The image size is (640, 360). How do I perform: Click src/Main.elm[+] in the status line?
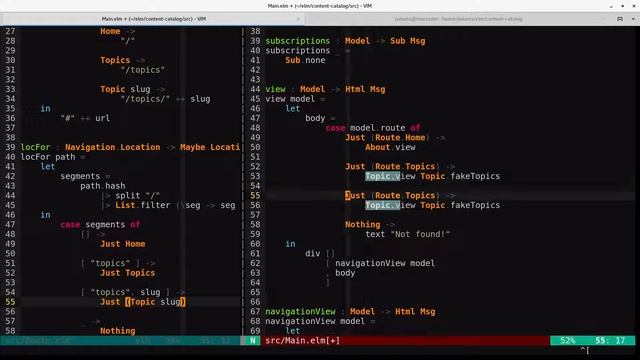coord(302,340)
